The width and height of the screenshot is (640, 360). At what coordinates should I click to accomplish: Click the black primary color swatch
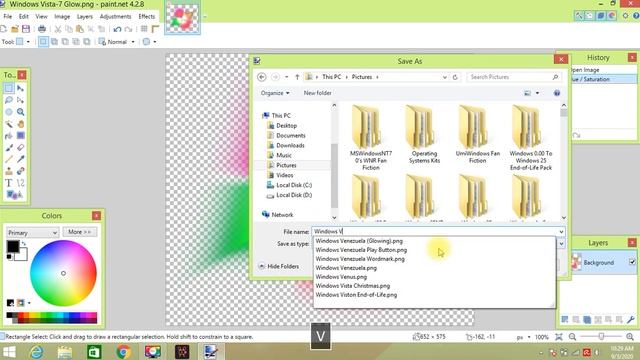click(12, 247)
